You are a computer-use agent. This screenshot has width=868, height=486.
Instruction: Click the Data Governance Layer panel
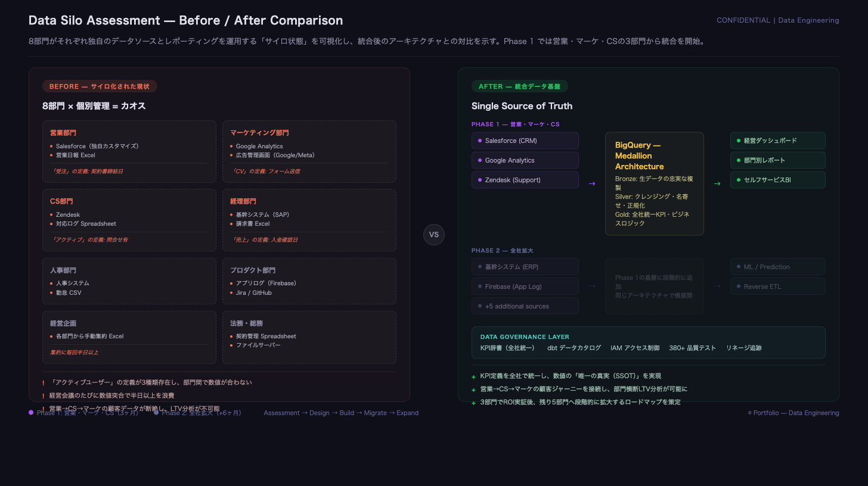point(648,342)
